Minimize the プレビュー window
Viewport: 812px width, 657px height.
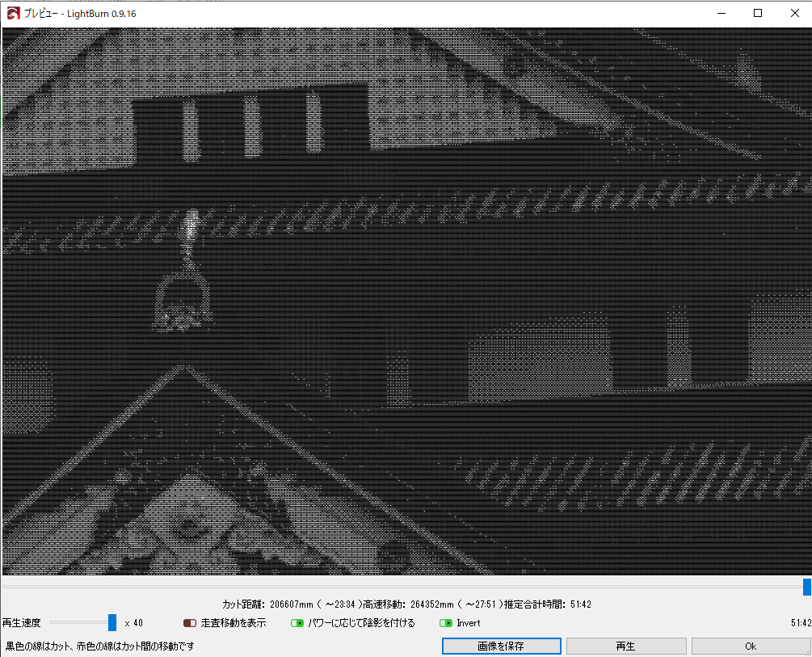click(721, 14)
